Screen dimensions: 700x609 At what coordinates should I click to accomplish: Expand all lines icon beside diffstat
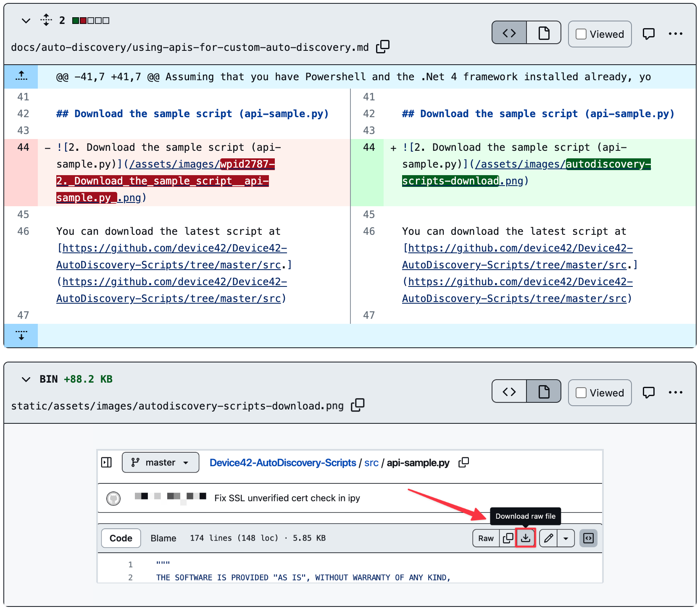point(46,20)
